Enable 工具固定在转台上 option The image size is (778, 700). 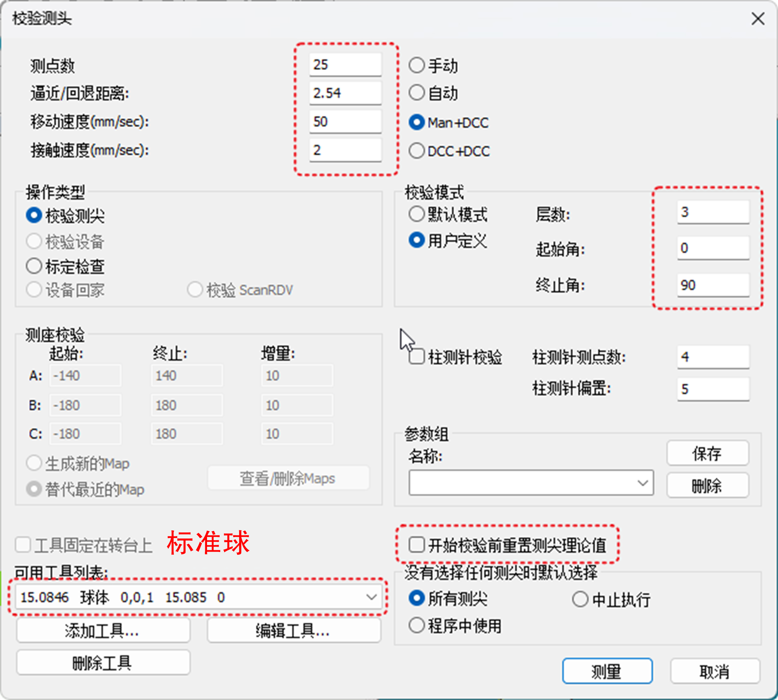(x=23, y=544)
